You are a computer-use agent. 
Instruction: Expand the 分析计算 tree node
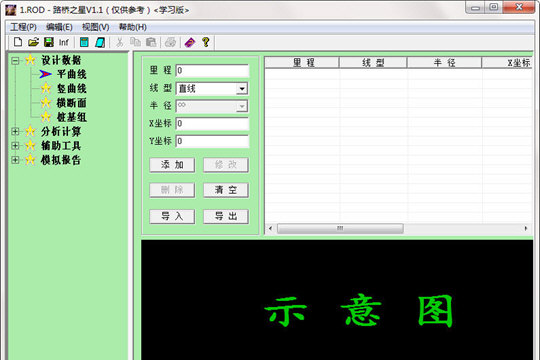click(x=15, y=131)
